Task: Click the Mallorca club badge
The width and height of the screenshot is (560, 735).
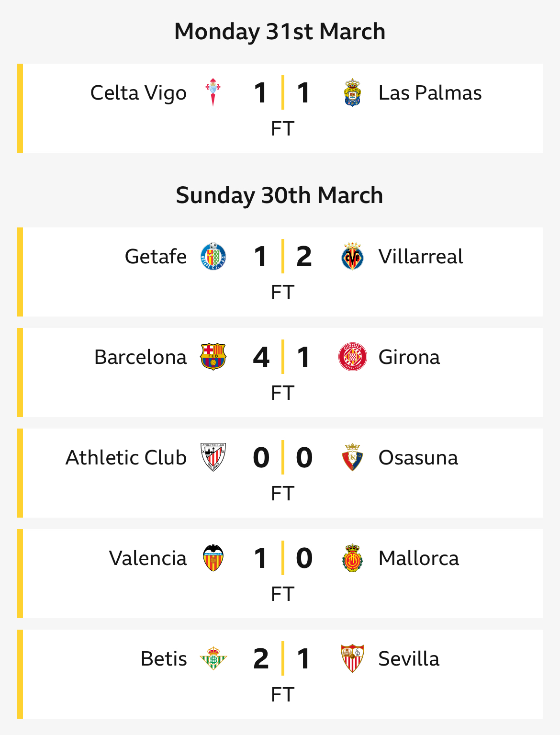Action: [x=352, y=558]
